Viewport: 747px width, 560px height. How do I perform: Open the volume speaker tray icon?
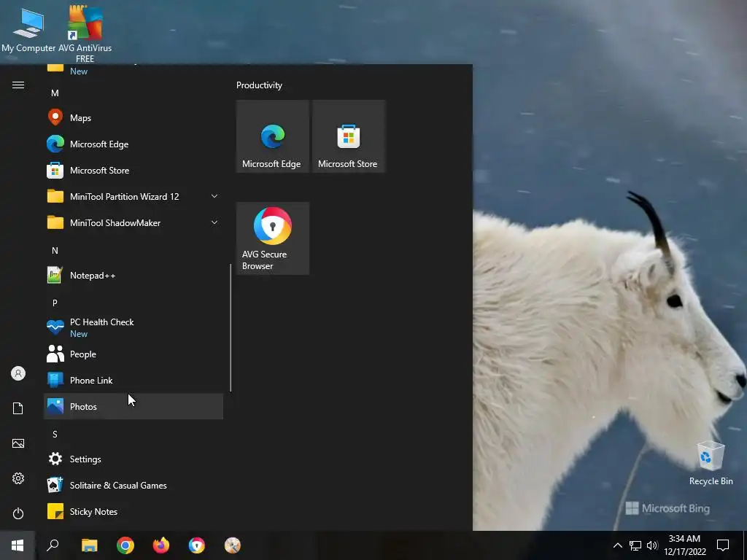click(652, 545)
